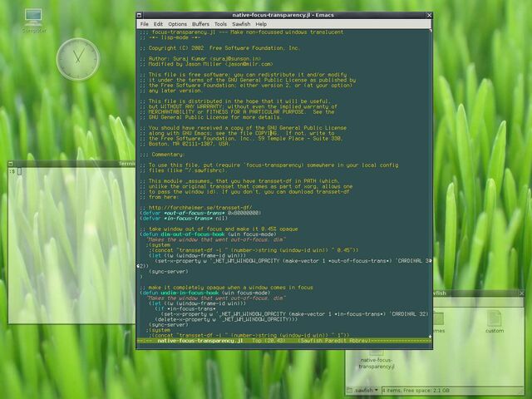Click the Author Suraj Kumar line
Viewport: 532px width, 399px height.
coord(200,59)
